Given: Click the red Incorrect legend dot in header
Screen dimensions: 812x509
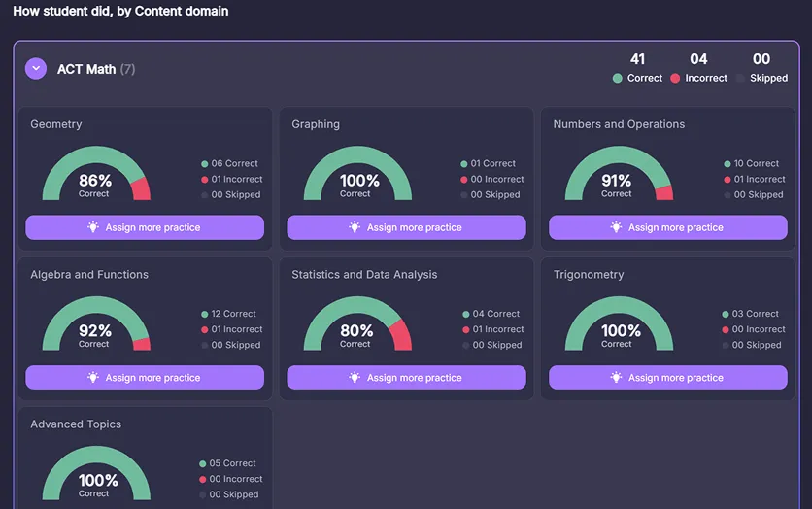Looking at the screenshot, I should pyautogui.click(x=675, y=78).
